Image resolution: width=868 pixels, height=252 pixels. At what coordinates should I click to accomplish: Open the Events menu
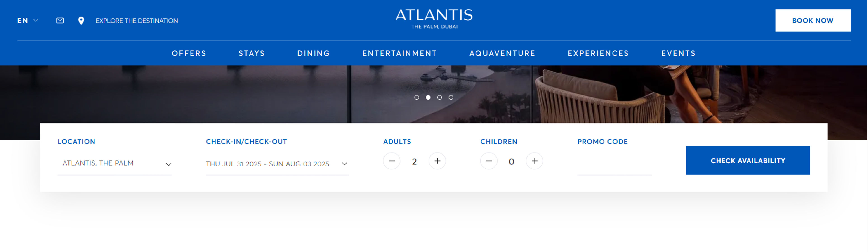point(678,53)
